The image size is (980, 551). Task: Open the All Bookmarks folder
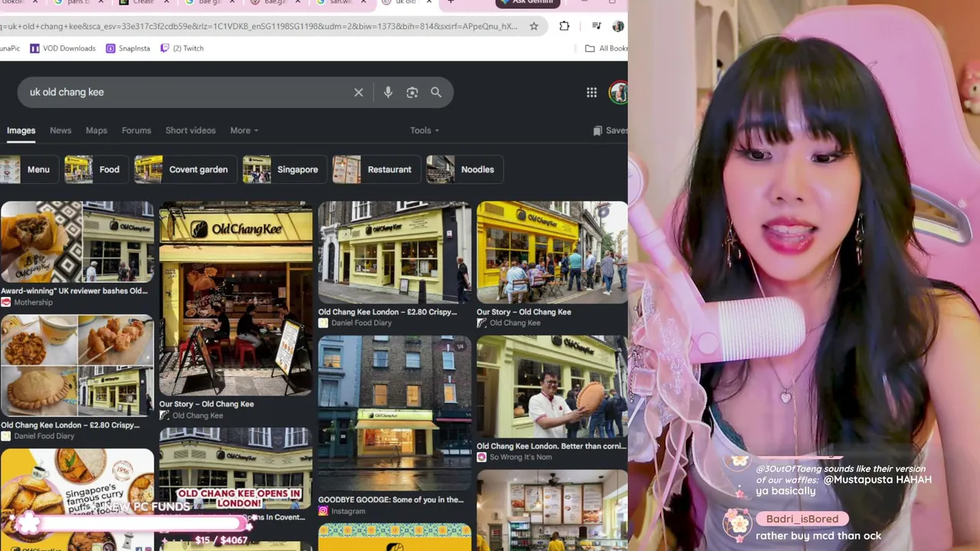pos(606,48)
